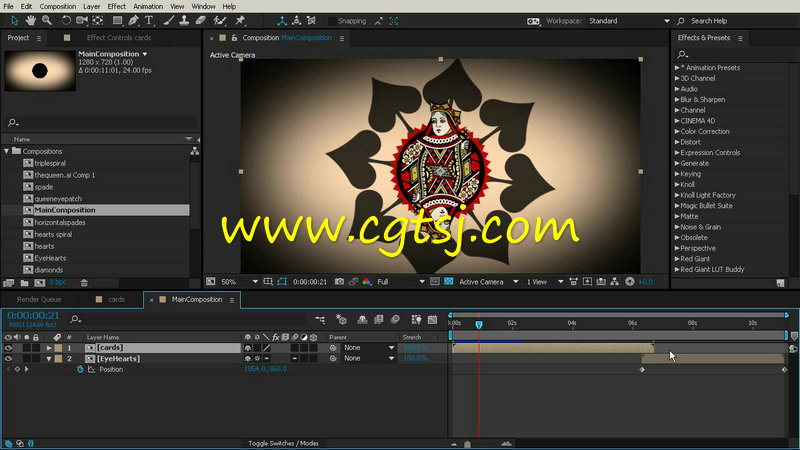Select the hearts spiral composition
800x450 pixels.
coord(53,234)
